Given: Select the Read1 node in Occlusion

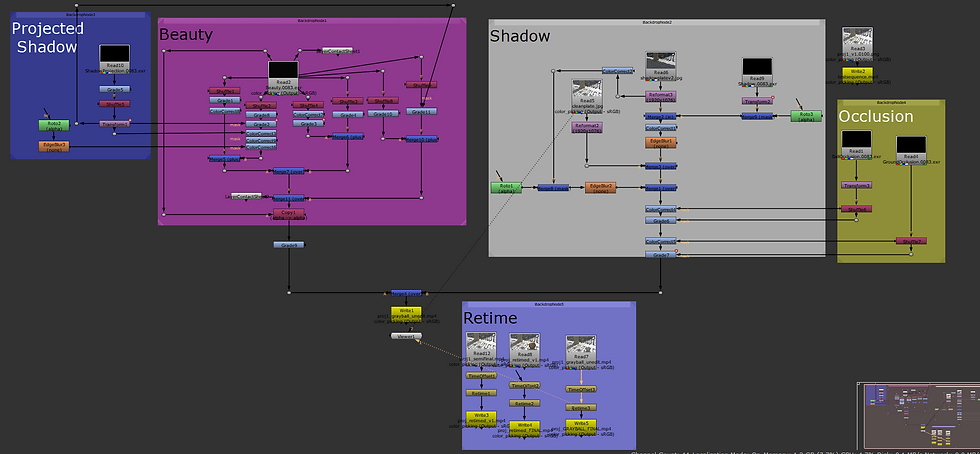Looking at the screenshot, I should [856, 143].
